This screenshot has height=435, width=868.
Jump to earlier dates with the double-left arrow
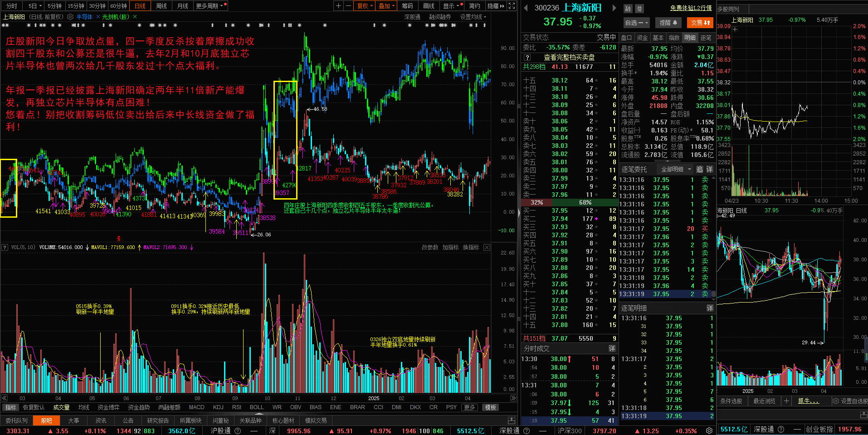pos(4,398)
